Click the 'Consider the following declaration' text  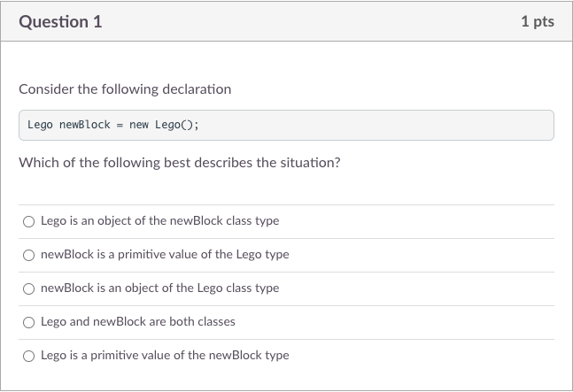click(125, 89)
